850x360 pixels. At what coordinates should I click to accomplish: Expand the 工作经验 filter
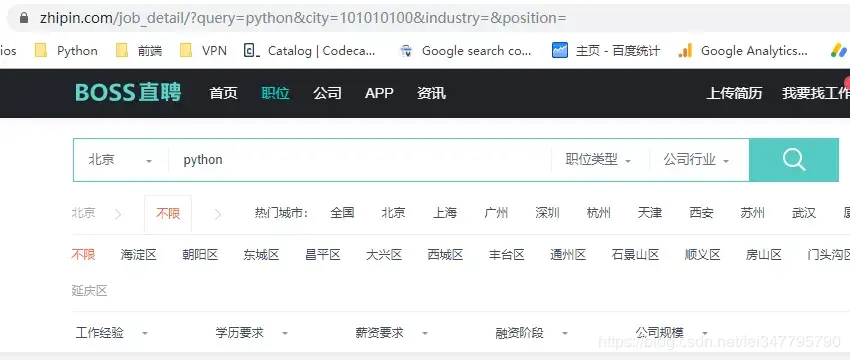click(112, 333)
